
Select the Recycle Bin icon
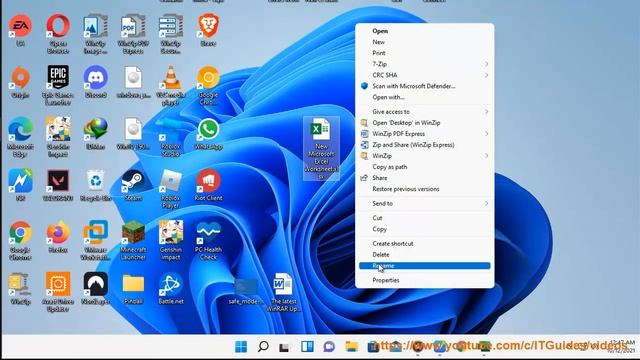point(96,185)
